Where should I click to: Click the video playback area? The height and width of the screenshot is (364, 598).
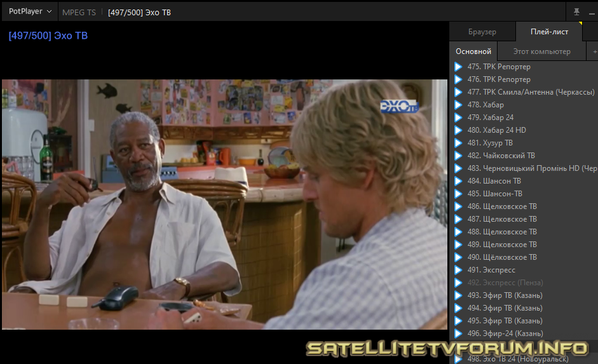[224, 205]
